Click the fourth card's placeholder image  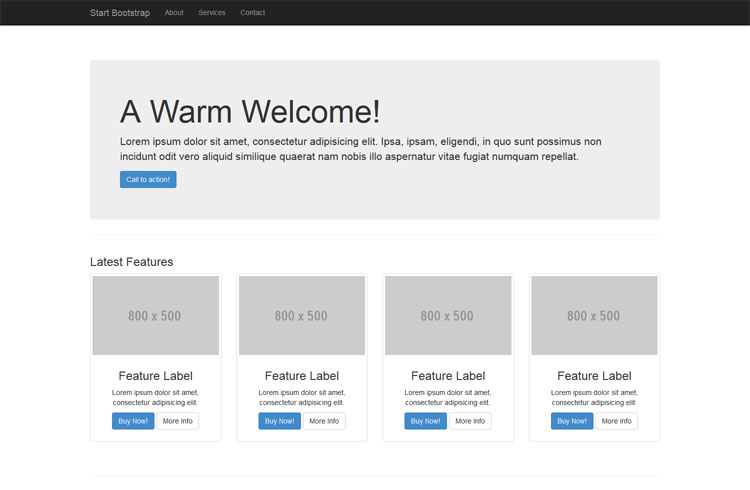[594, 315]
